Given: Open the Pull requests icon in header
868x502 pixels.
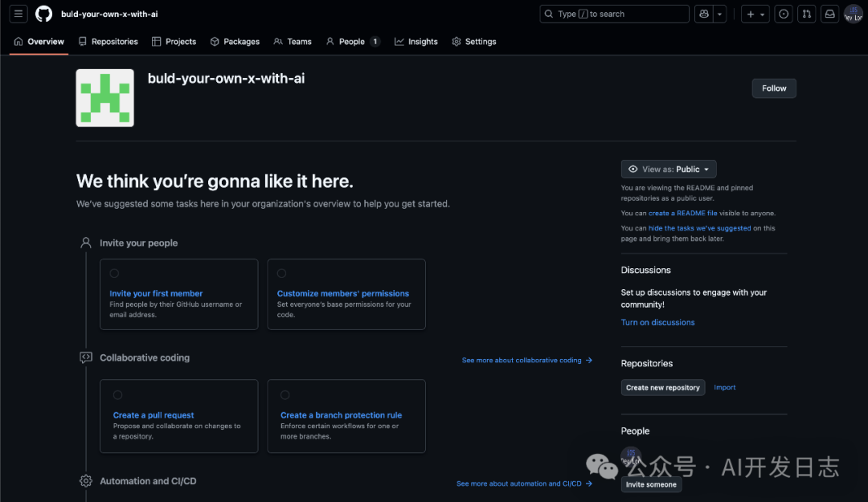Looking at the screenshot, I should point(807,14).
